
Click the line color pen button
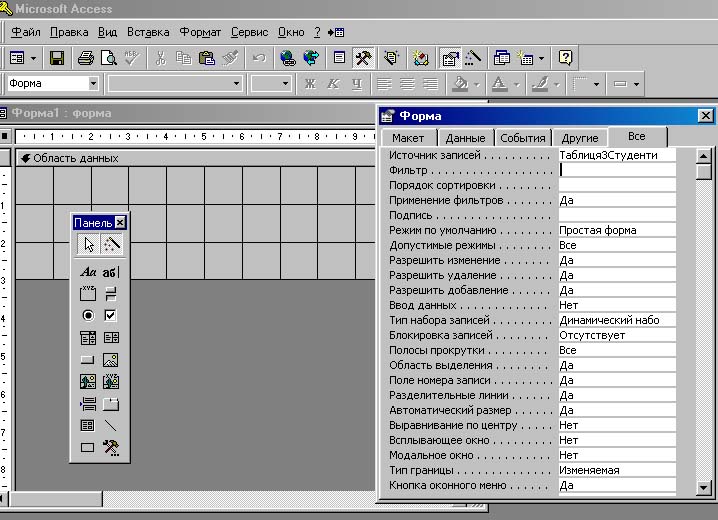coord(540,84)
